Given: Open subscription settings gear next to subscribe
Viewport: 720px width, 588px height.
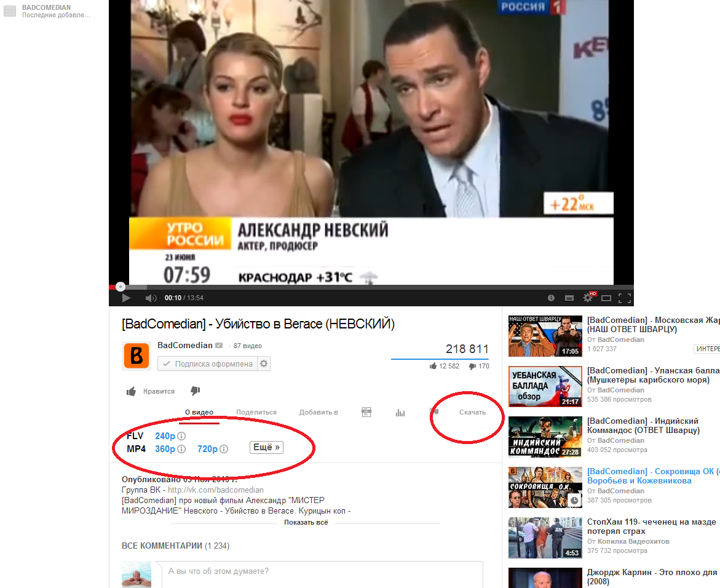Looking at the screenshot, I should 264,364.
